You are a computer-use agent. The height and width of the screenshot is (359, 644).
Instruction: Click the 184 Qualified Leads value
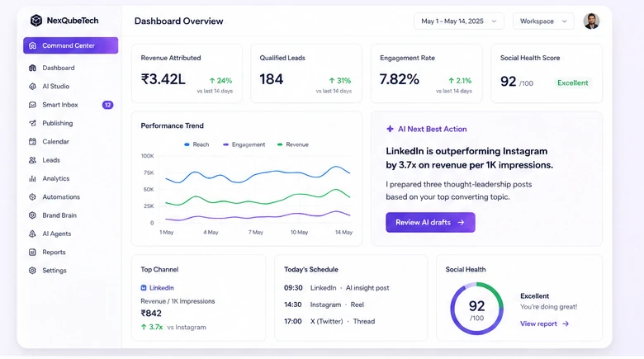point(272,79)
